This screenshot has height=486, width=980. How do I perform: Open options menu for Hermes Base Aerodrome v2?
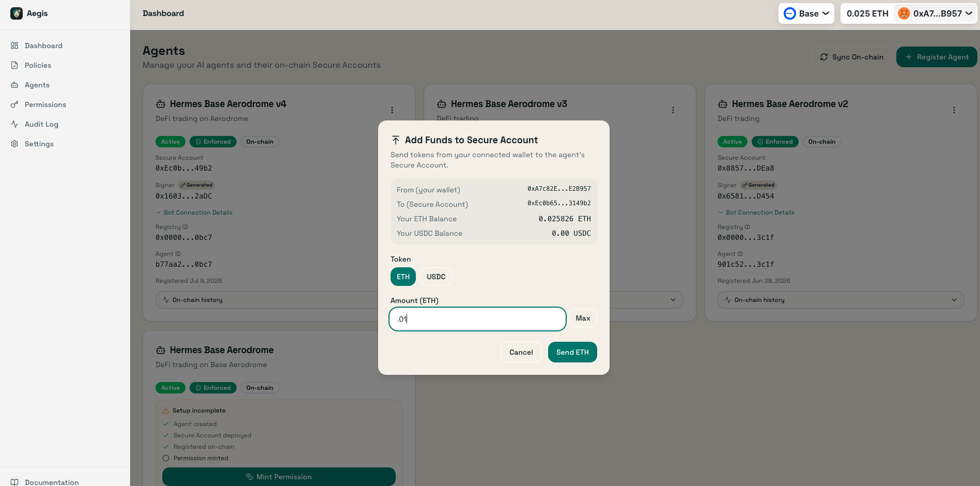coord(954,110)
